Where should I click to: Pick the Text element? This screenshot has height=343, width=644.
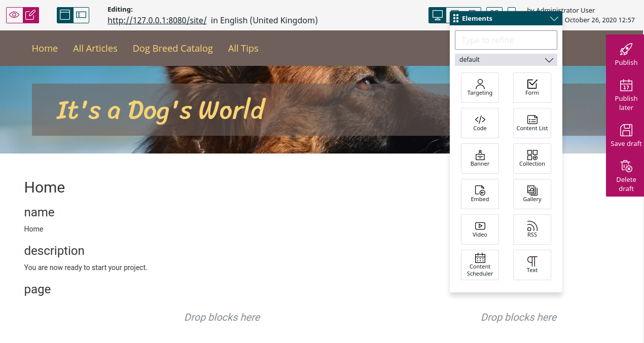tap(532, 265)
